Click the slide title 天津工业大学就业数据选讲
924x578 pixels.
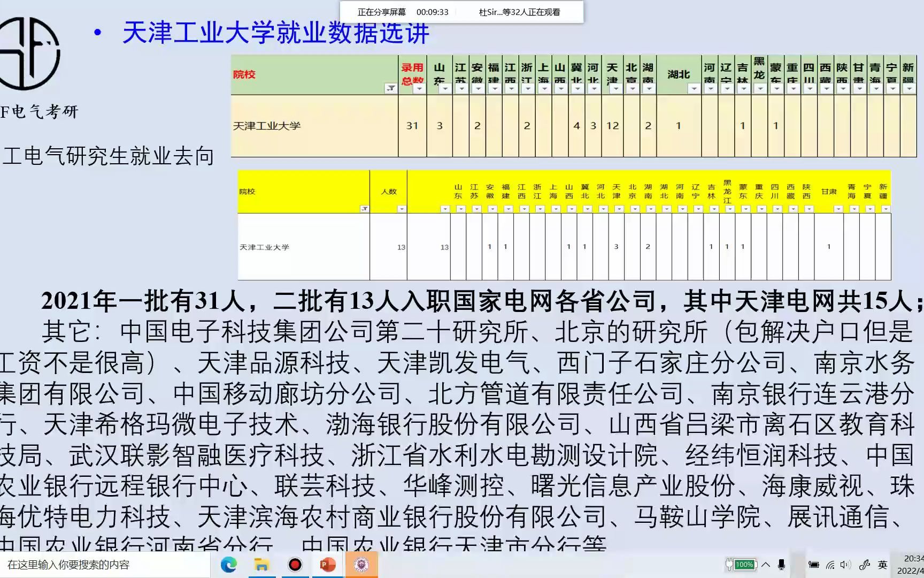276,33
